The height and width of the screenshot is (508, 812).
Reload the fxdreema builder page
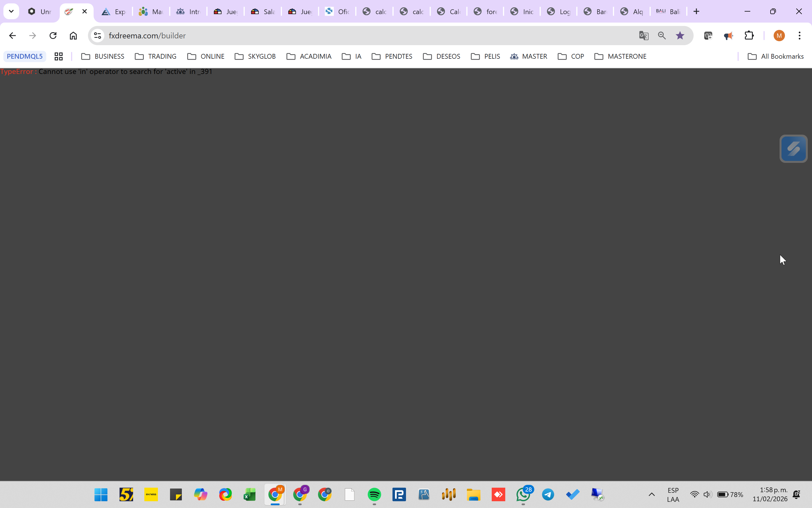[x=53, y=36]
